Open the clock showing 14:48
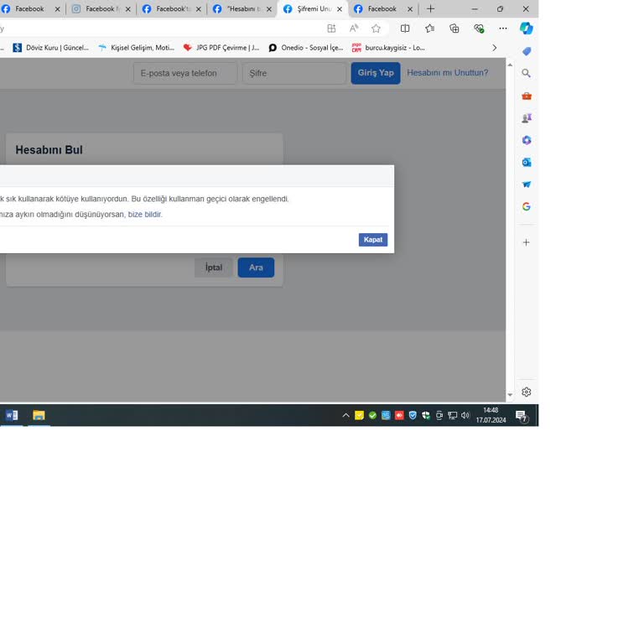This screenshot has height=644, width=644. point(491,415)
